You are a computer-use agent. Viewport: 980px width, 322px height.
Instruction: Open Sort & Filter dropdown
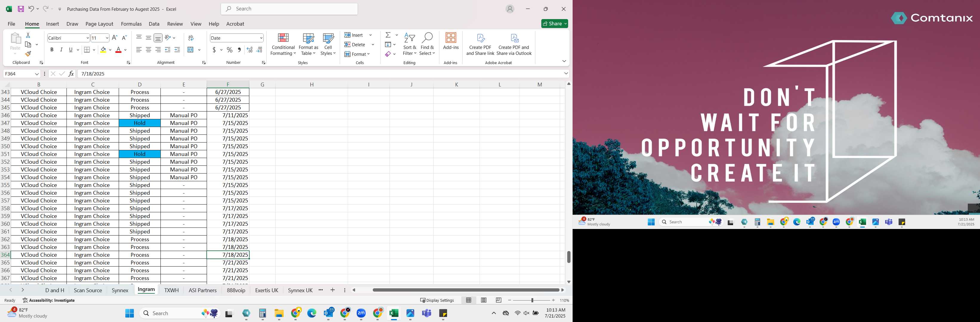click(x=409, y=44)
